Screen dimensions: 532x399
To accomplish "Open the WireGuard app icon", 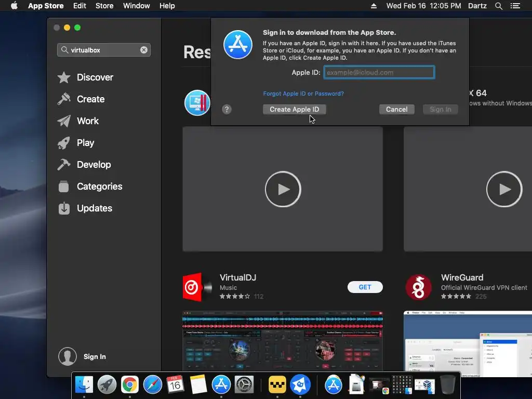I will pos(418,287).
